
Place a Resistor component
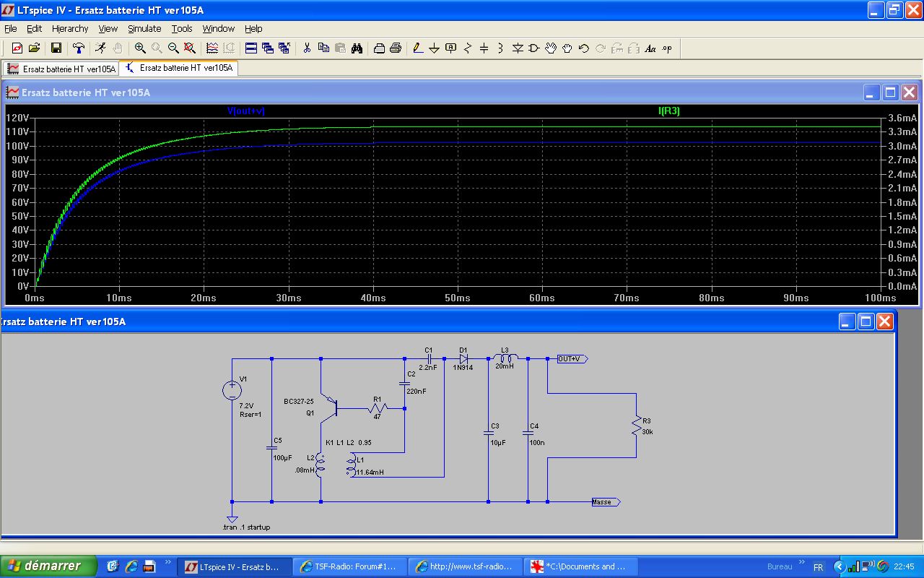click(x=468, y=48)
